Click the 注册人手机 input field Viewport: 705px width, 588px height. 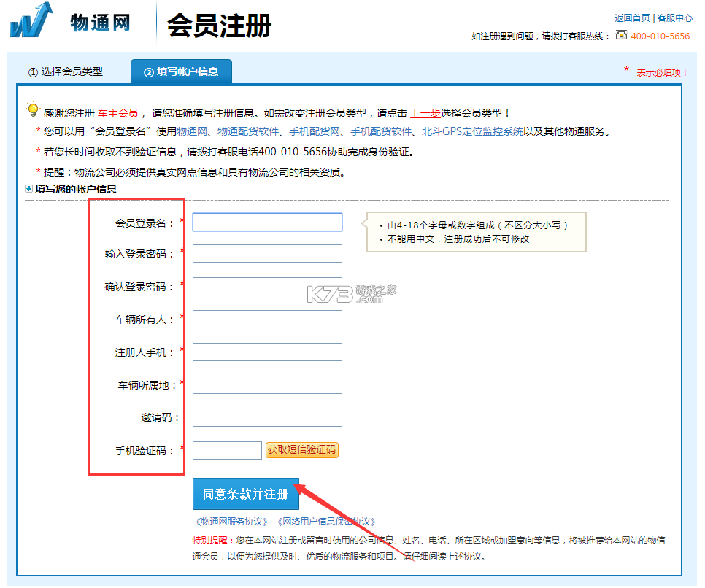click(x=268, y=352)
